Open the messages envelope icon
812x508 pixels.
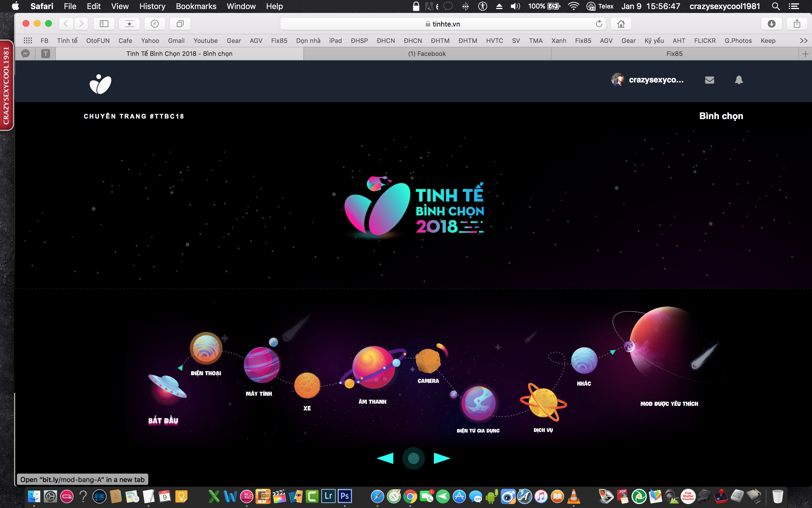pos(709,80)
